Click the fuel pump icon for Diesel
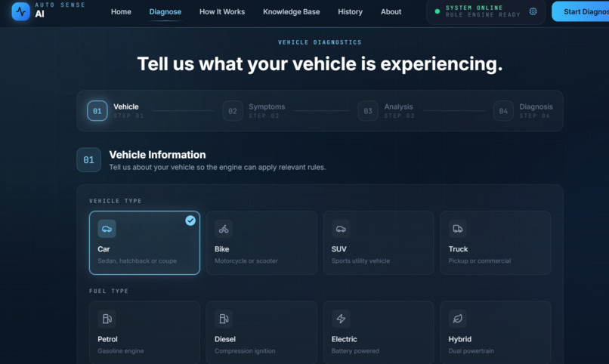 224,319
